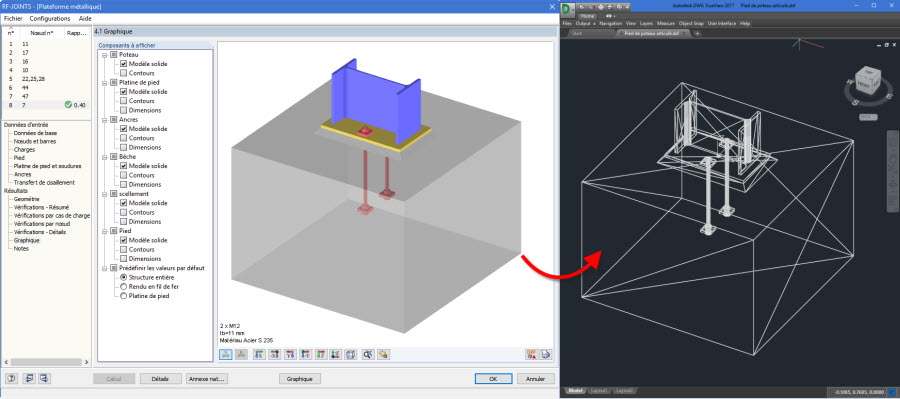Image resolution: width=900 pixels, height=399 pixels.
Task: Collapse the scellement tree node
Action: pyautogui.click(x=104, y=194)
